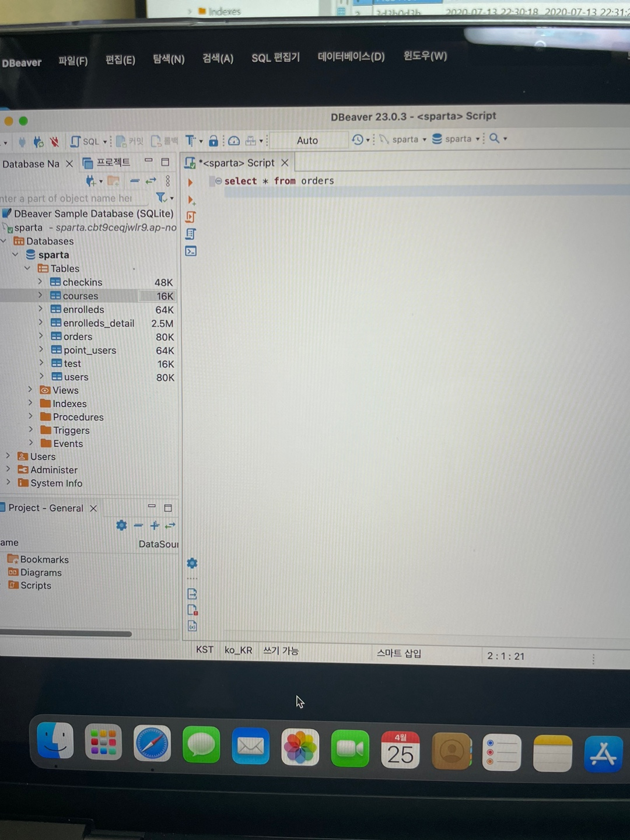Image resolution: width=630 pixels, height=840 pixels.
Task: Collapse the sparta database node
Action: [x=16, y=254]
